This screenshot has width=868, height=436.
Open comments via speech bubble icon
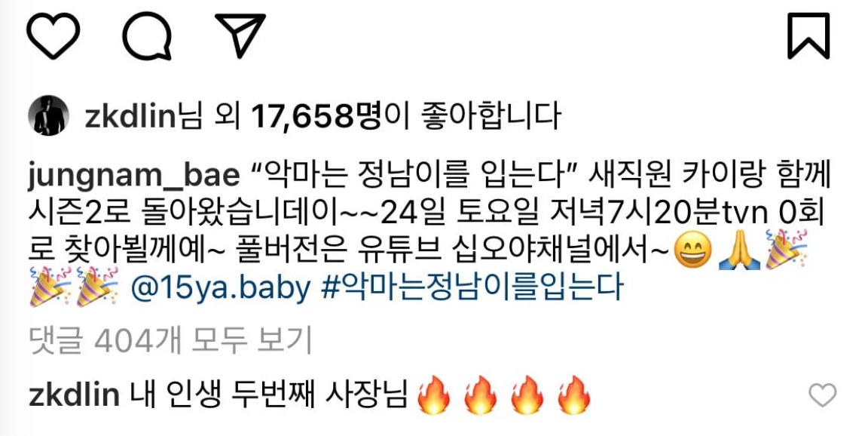coord(147,36)
